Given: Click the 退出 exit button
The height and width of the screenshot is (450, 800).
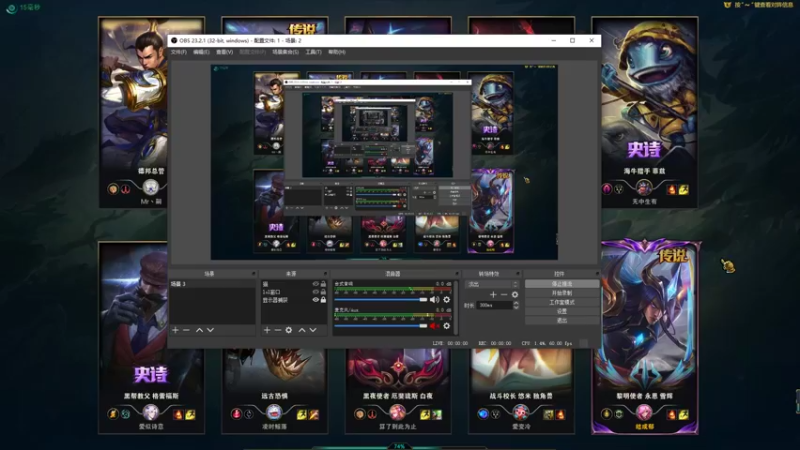Looking at the screenshot, I should click(x=562, y=320).
